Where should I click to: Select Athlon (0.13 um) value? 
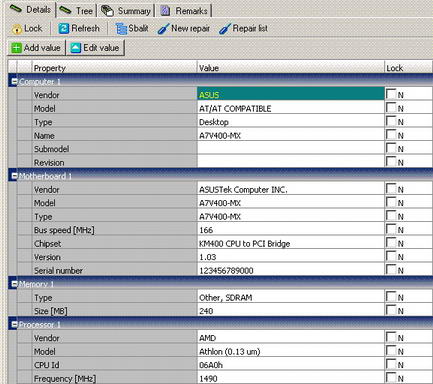[291, 351]
